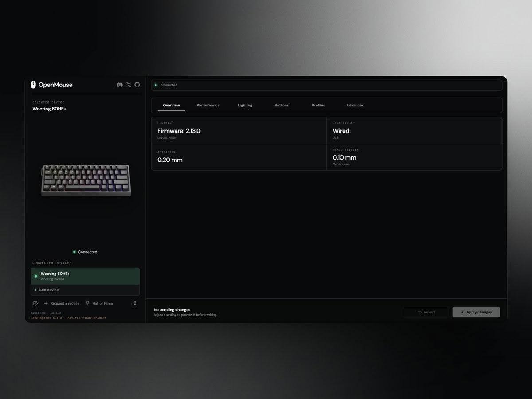Open the Discord link icon

(x=120, y=85)
